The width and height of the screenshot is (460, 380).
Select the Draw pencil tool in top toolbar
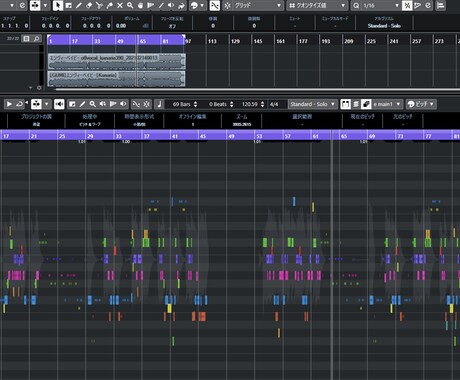[x=78, y=5]
